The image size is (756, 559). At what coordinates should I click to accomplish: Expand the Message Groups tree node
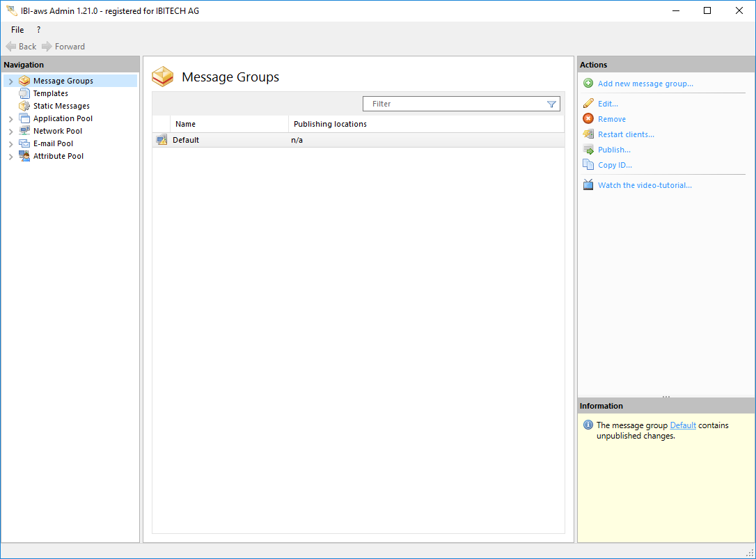pyautogui.click(x=10, y=81)
